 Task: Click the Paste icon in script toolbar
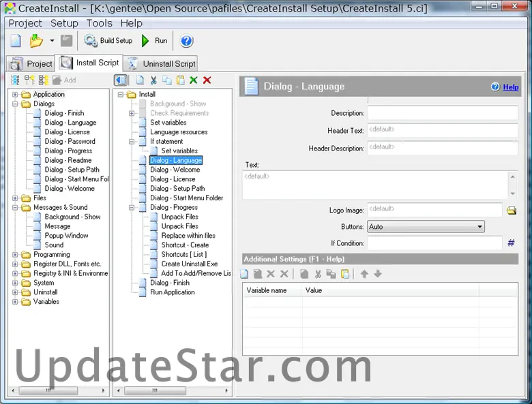pos(181,80)
